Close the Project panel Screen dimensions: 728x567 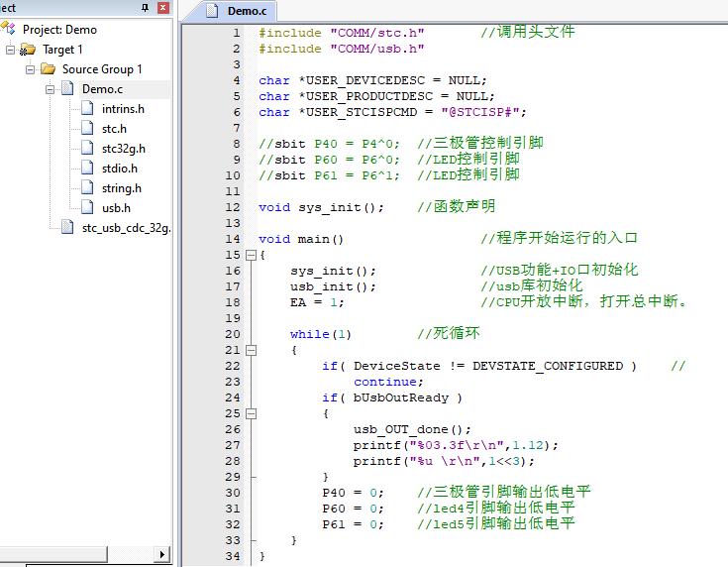pyautogui.click(x=163, y=8)
